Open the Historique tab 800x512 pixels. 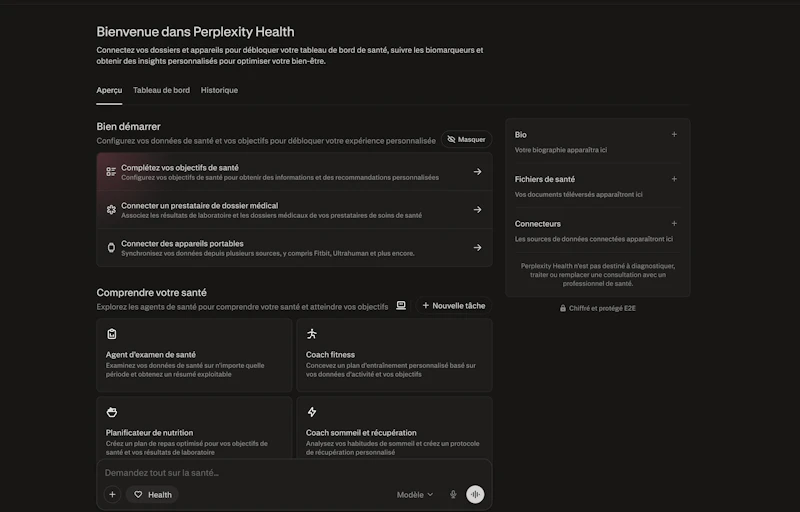coord(219,90)
